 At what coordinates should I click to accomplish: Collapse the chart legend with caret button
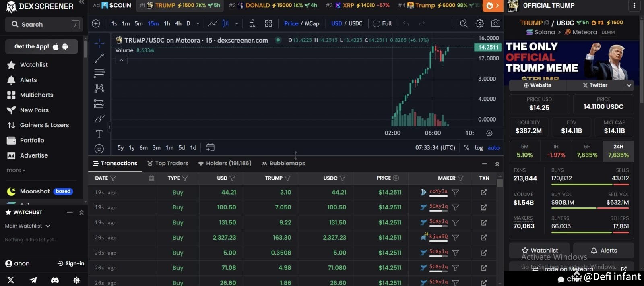point(122,60)
